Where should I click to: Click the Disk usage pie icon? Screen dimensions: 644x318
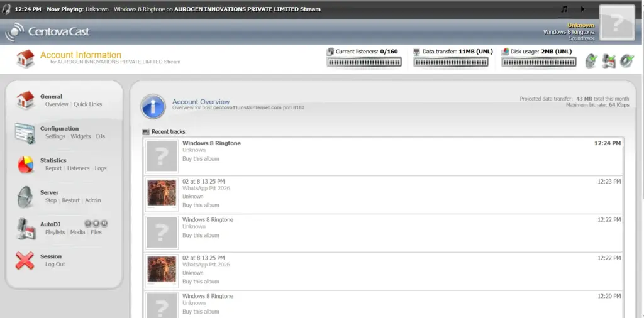pyautogui.click(x=505, y=52)
